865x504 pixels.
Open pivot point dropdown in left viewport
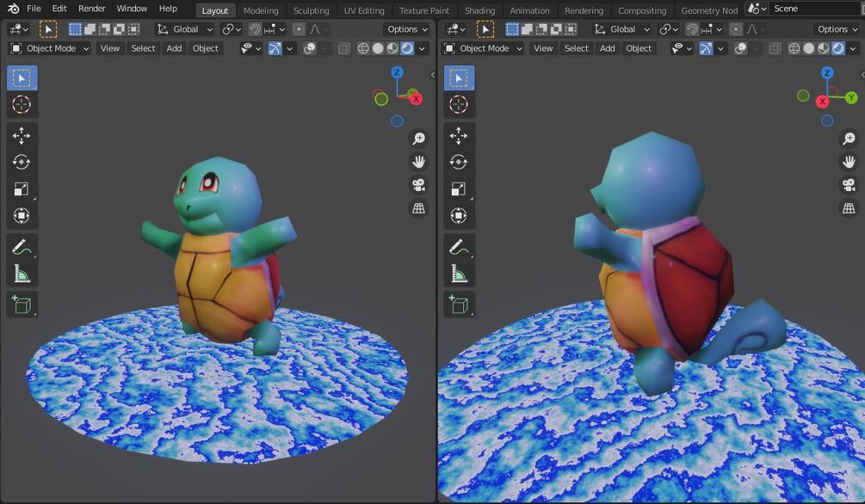click(x=232, y=29)
